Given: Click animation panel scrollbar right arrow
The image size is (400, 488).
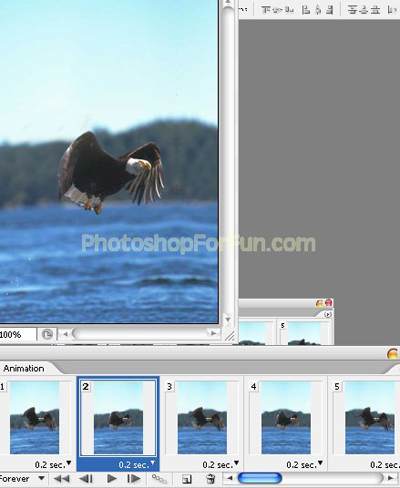Looking at the screenshot, I should tap(391, 478).
